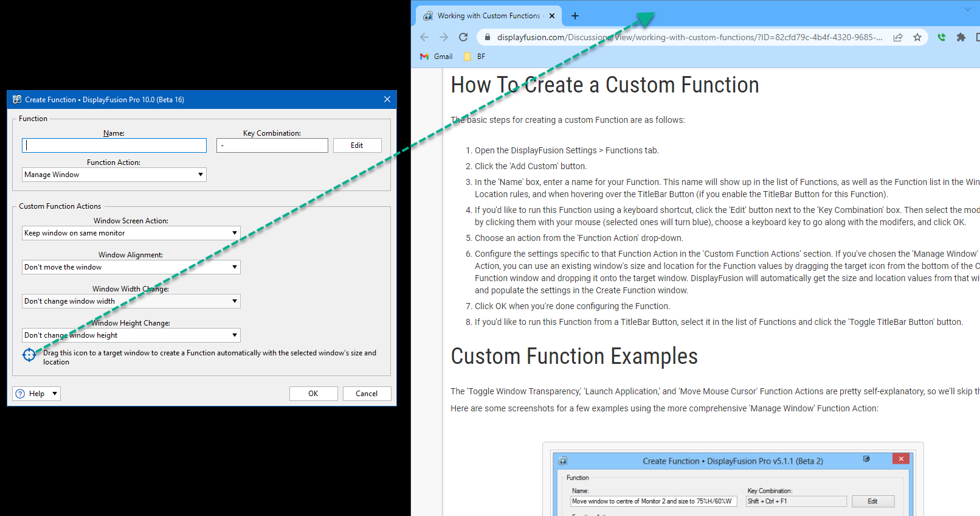The image size is (980, 516).
Task: Click the share page icon in address bar
Action: pos(898,37)
